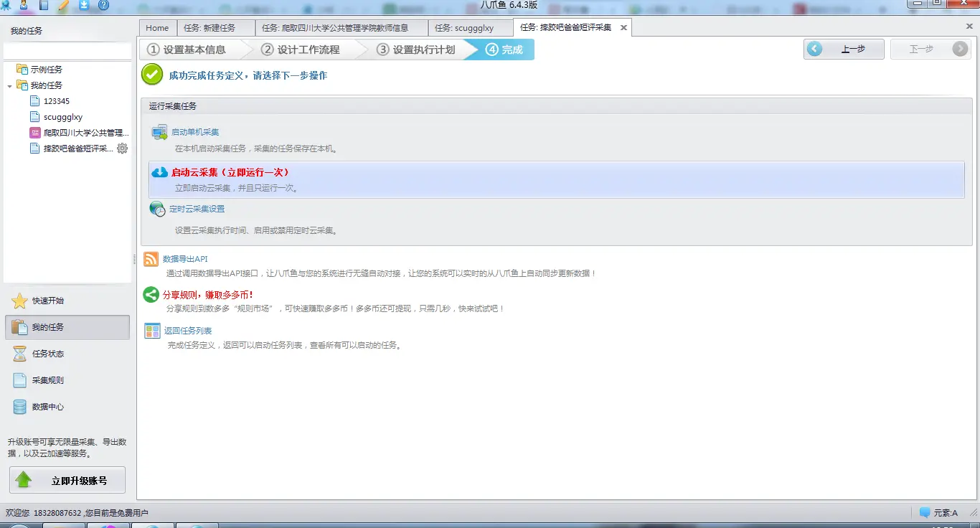Collapse the 我的任务 folder with its arrow
This screenshot has height=528, width=980.
9,86
